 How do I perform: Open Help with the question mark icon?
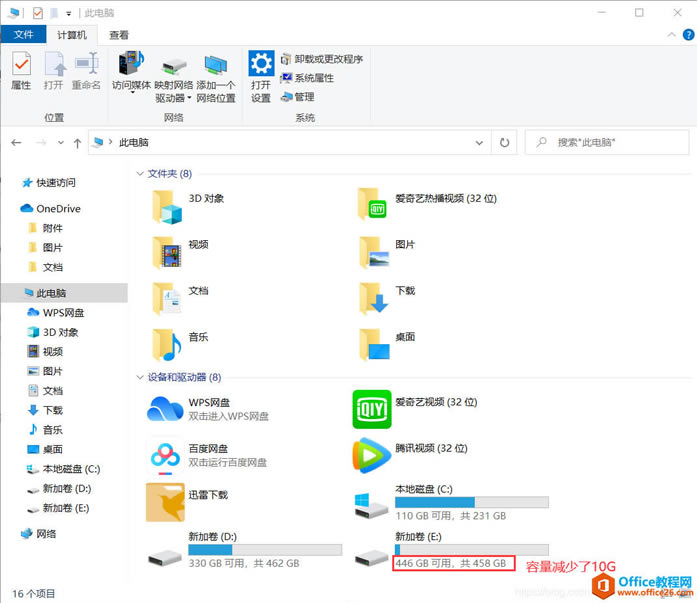tap(688, 35)
